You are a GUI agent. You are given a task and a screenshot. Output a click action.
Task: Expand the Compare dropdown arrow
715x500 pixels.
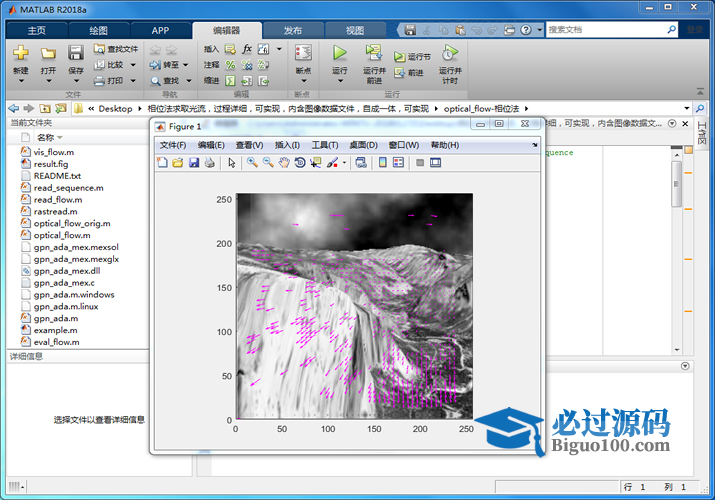click(131, 64)
